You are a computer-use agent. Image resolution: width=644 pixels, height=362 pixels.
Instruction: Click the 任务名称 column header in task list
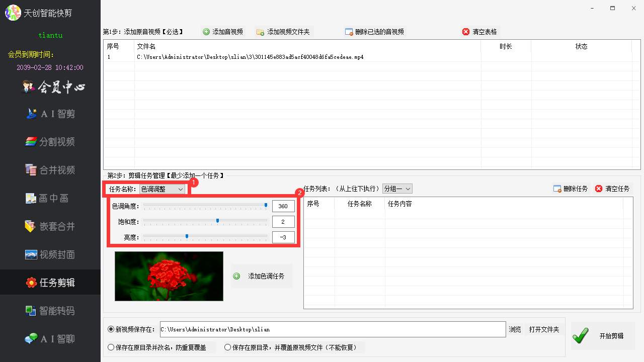click(x=360, y=204)
